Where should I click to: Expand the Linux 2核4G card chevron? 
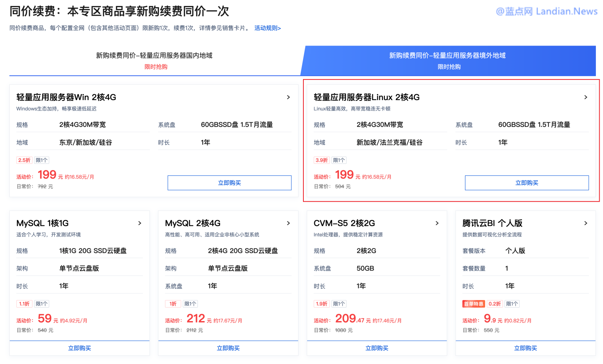pos(585,97)
